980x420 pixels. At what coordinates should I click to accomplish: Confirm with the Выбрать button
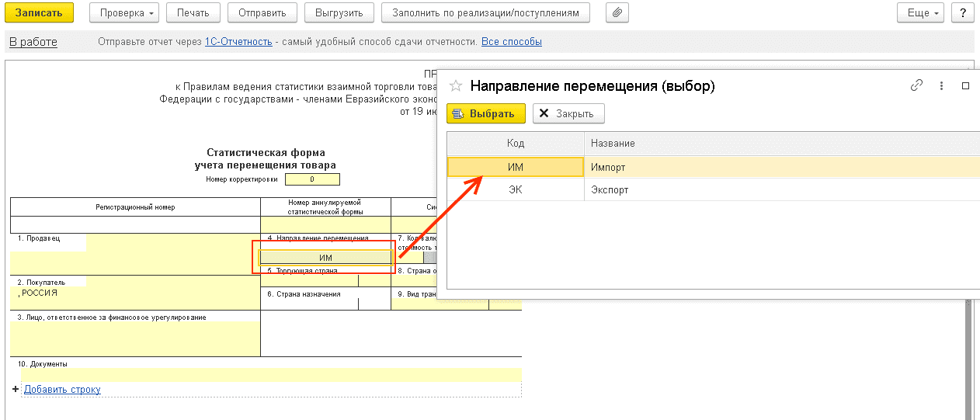pyautogui.click(x=486, y=113)
